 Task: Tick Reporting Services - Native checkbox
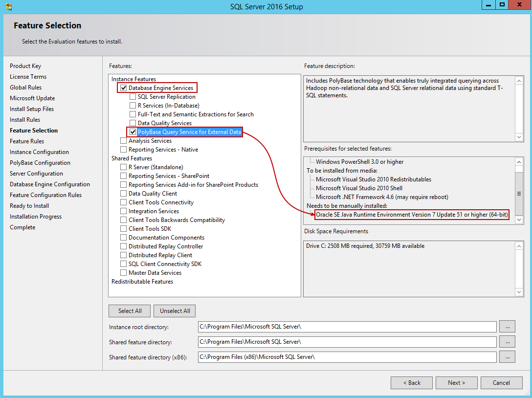[124, 150]
